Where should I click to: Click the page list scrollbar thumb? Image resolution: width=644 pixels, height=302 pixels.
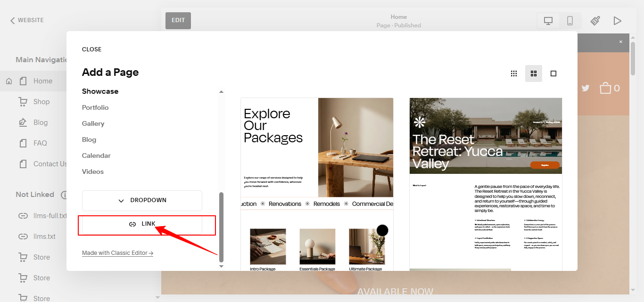click(x=221, y=227)
